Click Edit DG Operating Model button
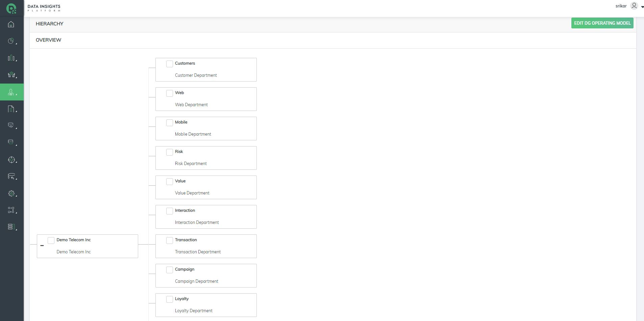This screenshot has height=321, width=644. [x=602, y=23]
